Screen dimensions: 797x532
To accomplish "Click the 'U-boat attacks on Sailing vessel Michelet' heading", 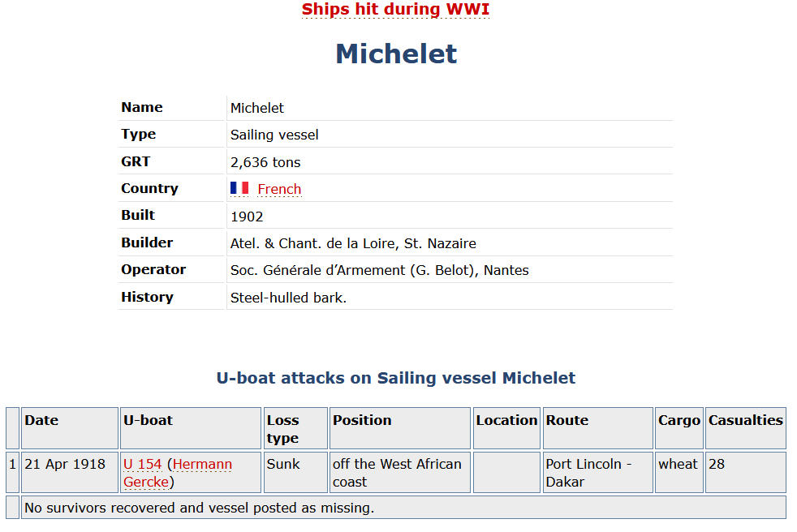I will click(396, 378).
